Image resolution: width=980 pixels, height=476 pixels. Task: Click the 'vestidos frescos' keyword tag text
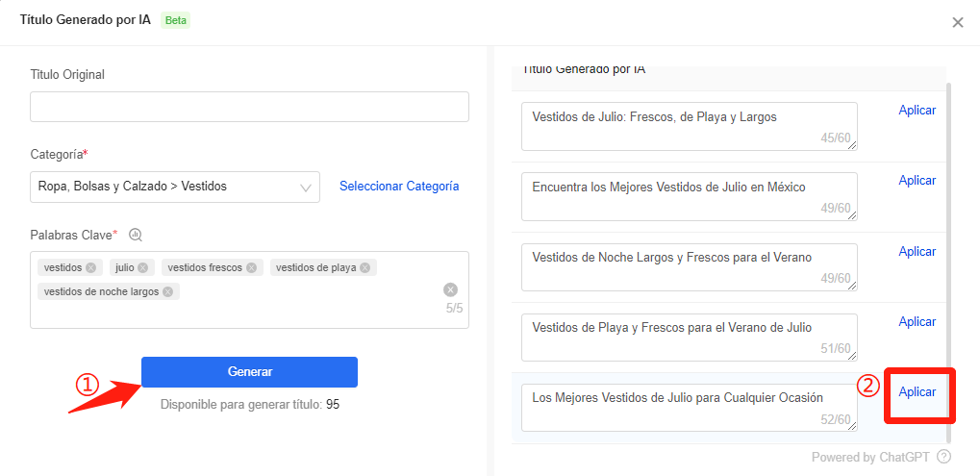pyautogui.click(x=205, y=268)
